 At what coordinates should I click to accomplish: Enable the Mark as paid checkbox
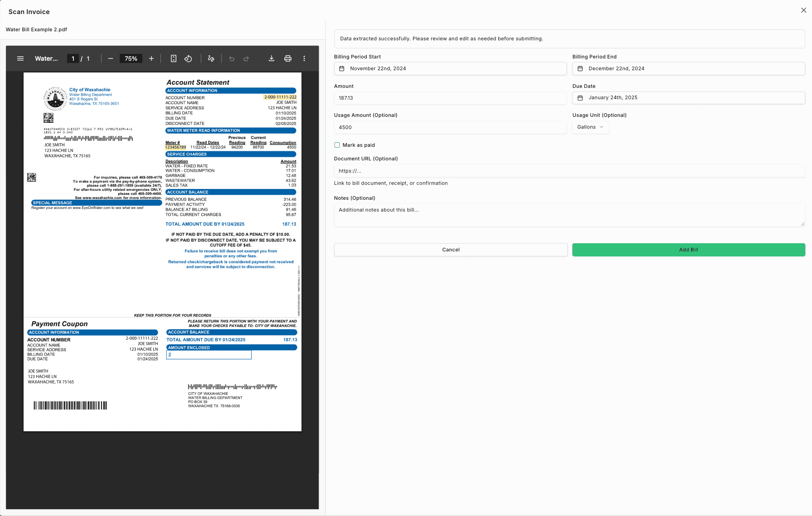pos(337,145)
